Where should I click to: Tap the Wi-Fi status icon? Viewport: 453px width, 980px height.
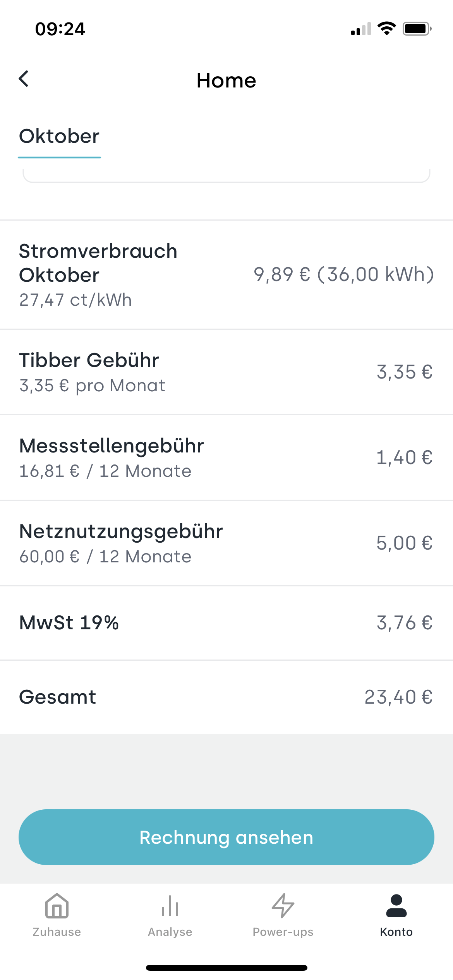[386, 29]
